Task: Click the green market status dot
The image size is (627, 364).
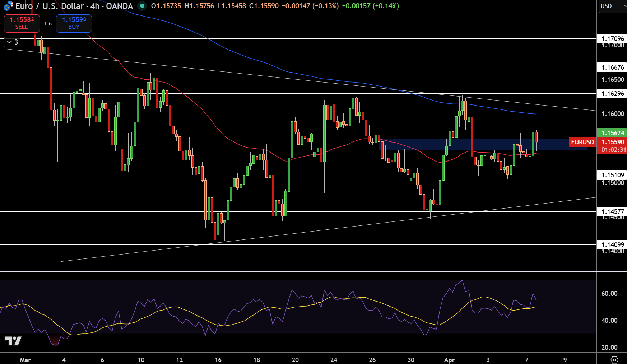Action: 142,6
